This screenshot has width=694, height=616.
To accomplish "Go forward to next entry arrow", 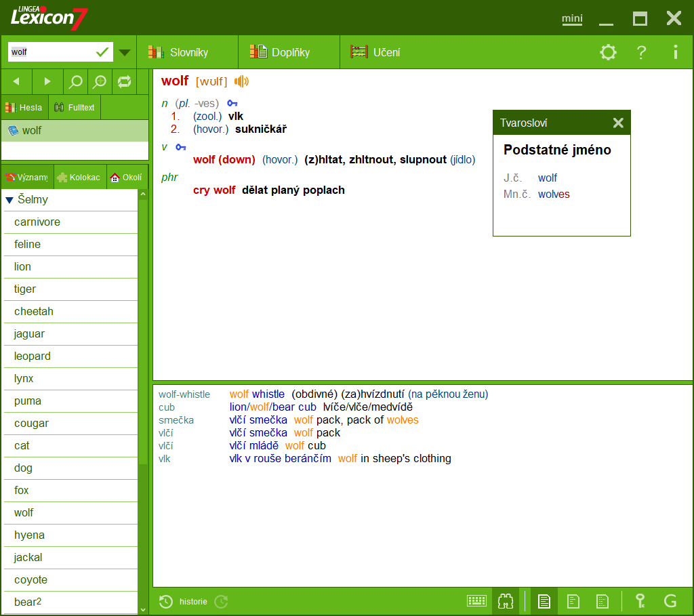I will pyautogui.click(x=47, y=81).
